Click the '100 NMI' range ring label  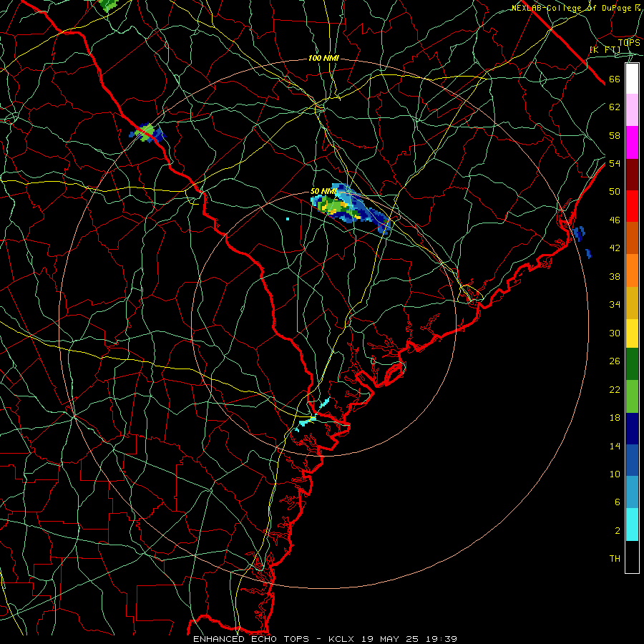coord(323,58)
